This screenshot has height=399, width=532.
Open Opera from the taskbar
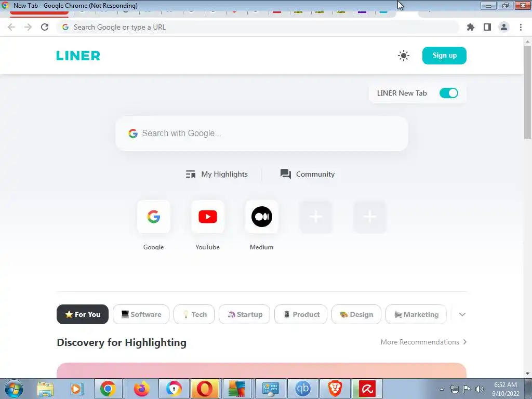pos(205,389)
